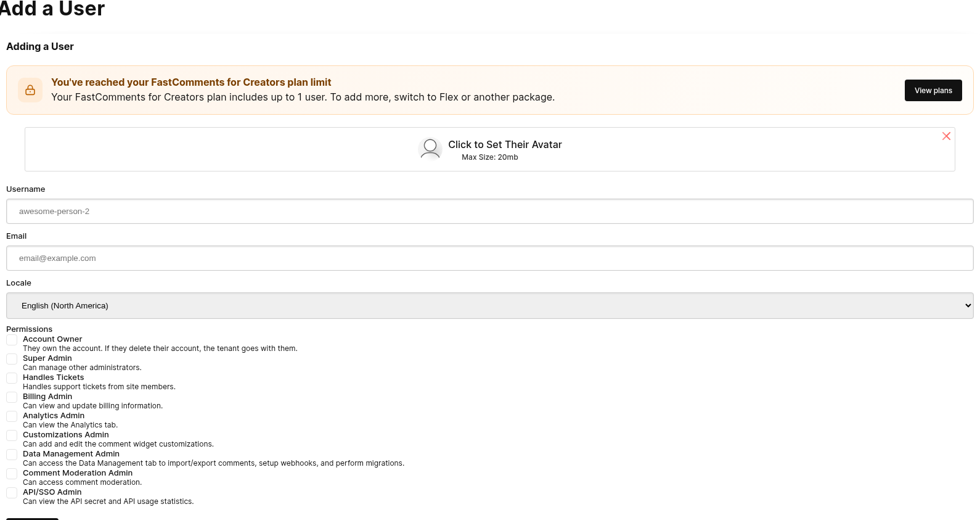Click the 'Account Owner' permission label
The height and width of the screenshot is (520, 980).
[x=52, y=339]
